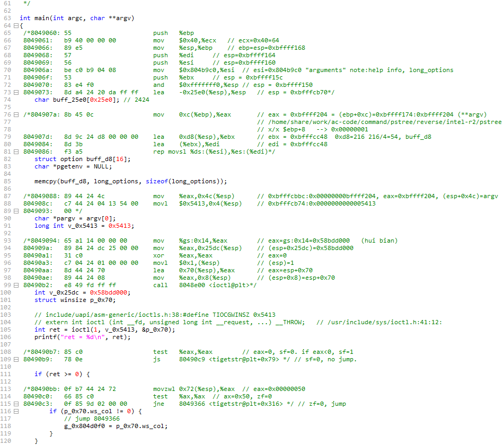The image size is (504, 445).
Task: Click line number 63 in the gutter
Action: (7, 18)
